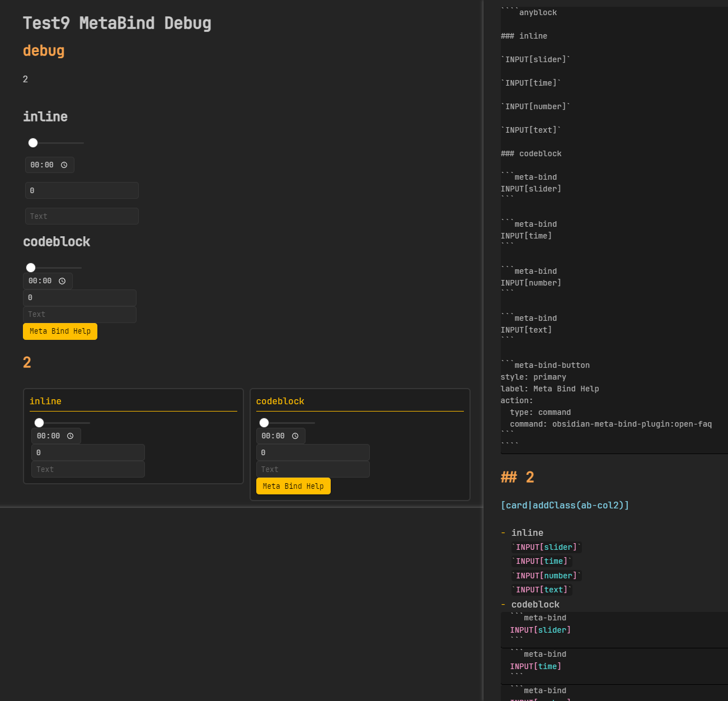Click clock icon in codeblock card time field
The height and width of the screenshot is (701, 728).
(295, 436)
